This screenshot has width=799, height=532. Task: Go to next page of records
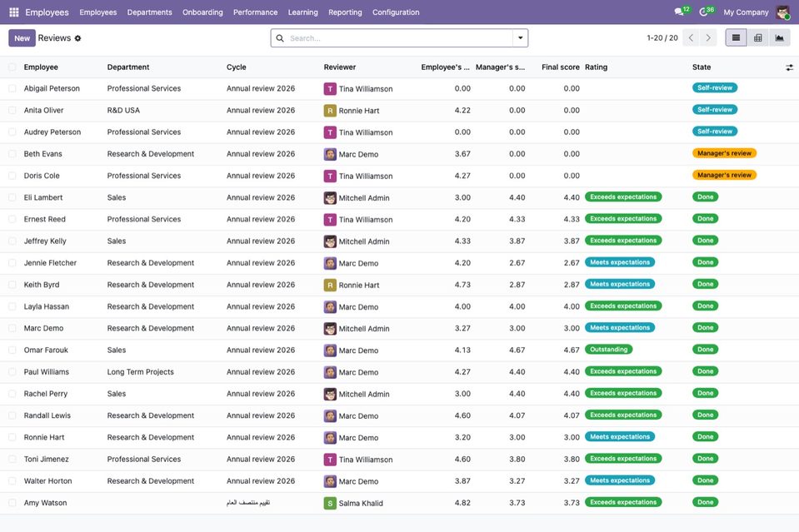(x=708, y=37)
